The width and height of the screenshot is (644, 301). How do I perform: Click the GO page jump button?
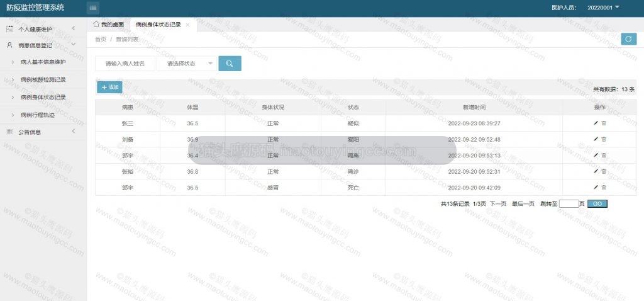pos(597,203)
